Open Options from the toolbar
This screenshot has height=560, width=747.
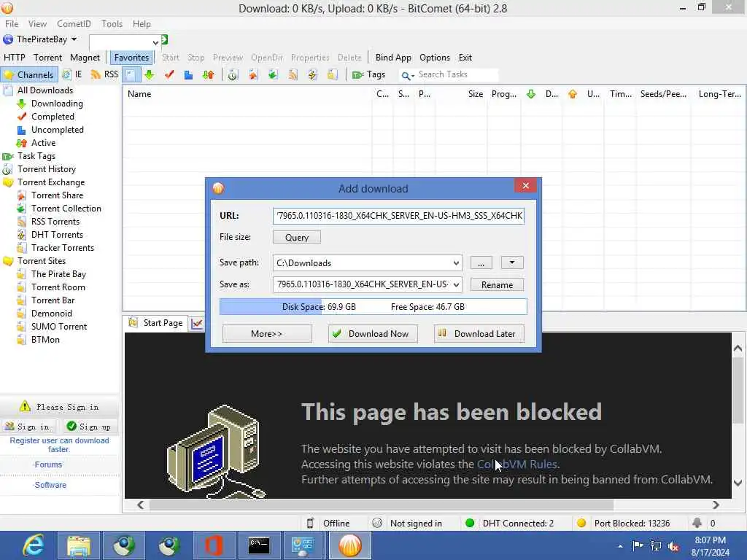tap(435, 58)
